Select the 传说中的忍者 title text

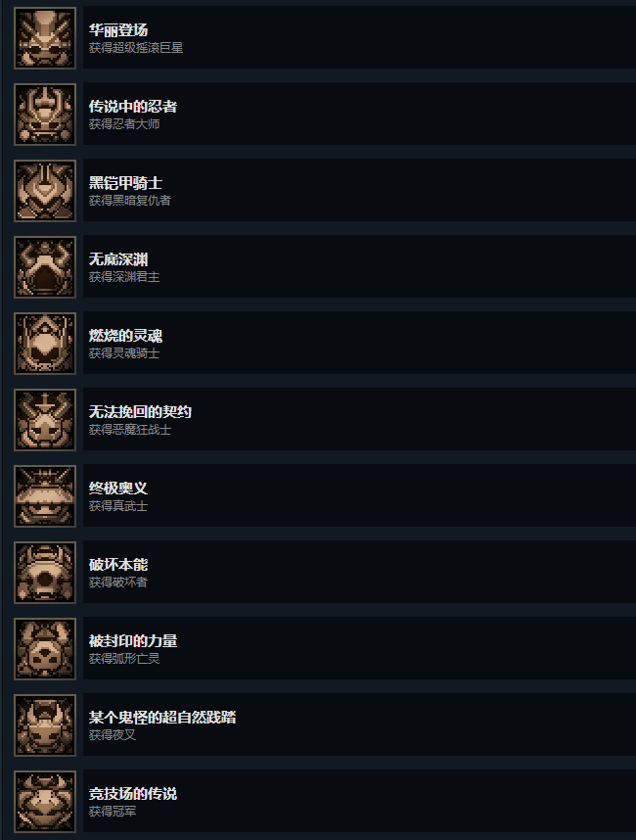(133, 107)
